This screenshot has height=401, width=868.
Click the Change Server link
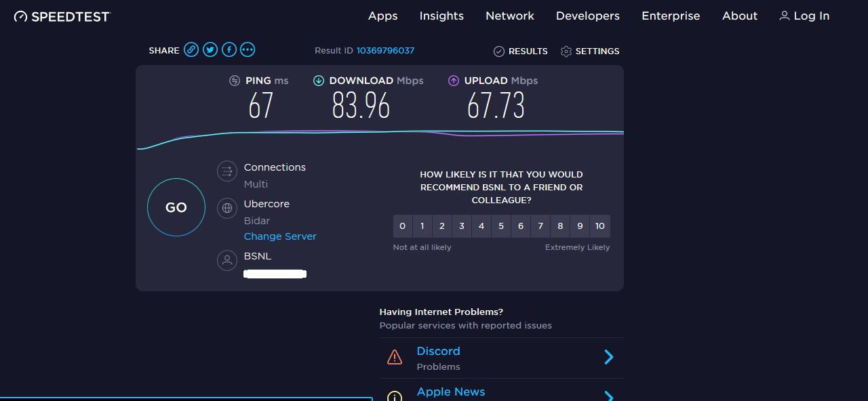(280, 236)
